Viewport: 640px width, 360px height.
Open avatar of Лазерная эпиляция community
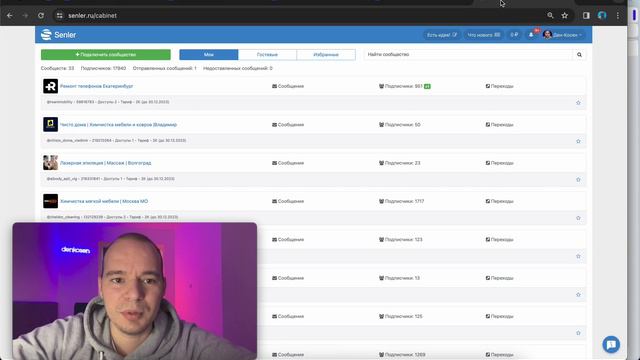(51, 163)
